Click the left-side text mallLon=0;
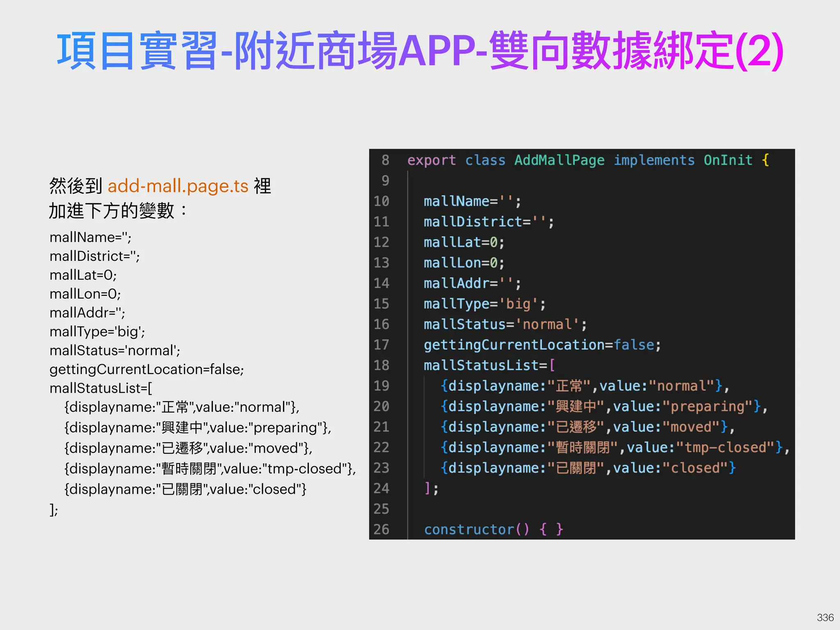This screenshot has height=630, width=840. click(85, 294)
